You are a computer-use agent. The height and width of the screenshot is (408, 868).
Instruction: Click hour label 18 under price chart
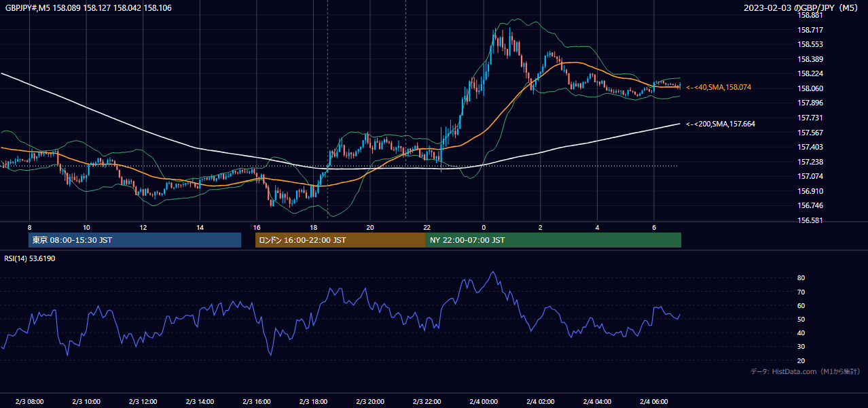pos(313,227)
